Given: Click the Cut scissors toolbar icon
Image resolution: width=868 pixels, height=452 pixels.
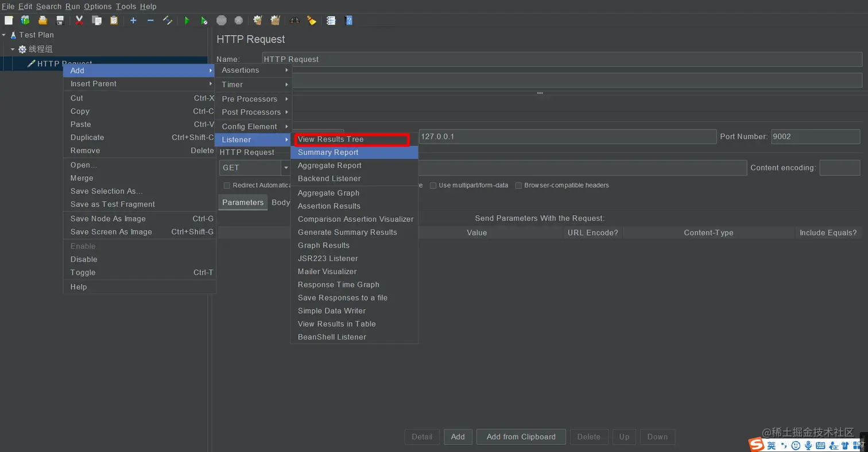Looking at the screenshot, I should [x=79, y=20].
